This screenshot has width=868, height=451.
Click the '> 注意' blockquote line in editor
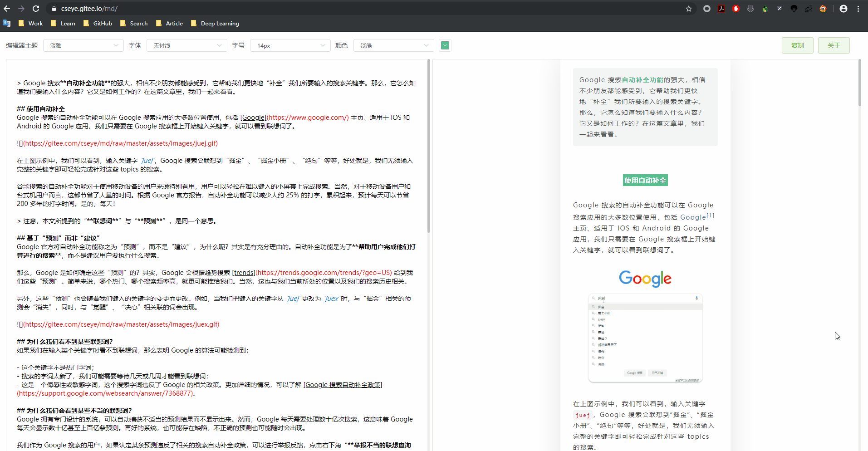[x=117, y=221]
